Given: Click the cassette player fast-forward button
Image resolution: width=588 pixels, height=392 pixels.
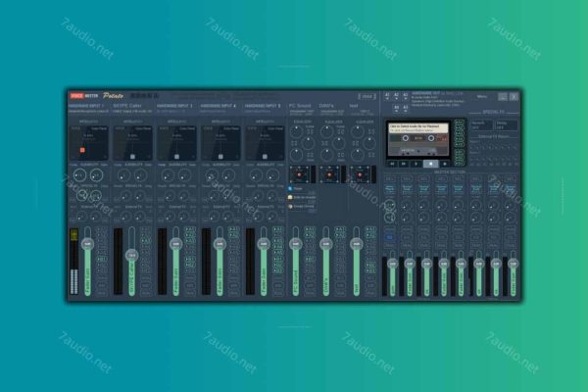Looking at the screenshot, I should click(404, 164).
